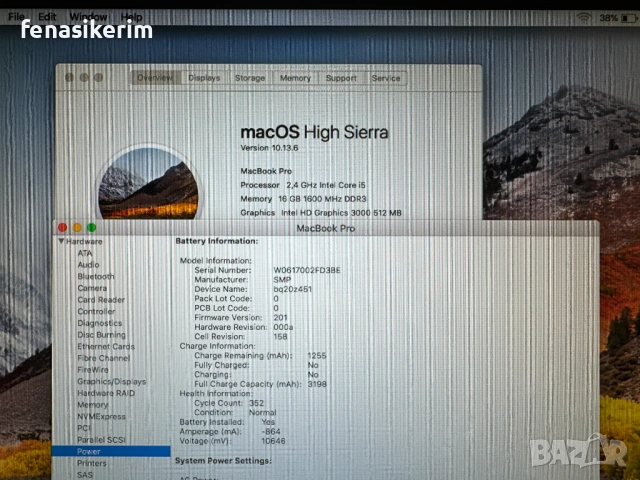The image size is (640, 480).
Task: Open the Help menu
Action: tap(131, 17)
